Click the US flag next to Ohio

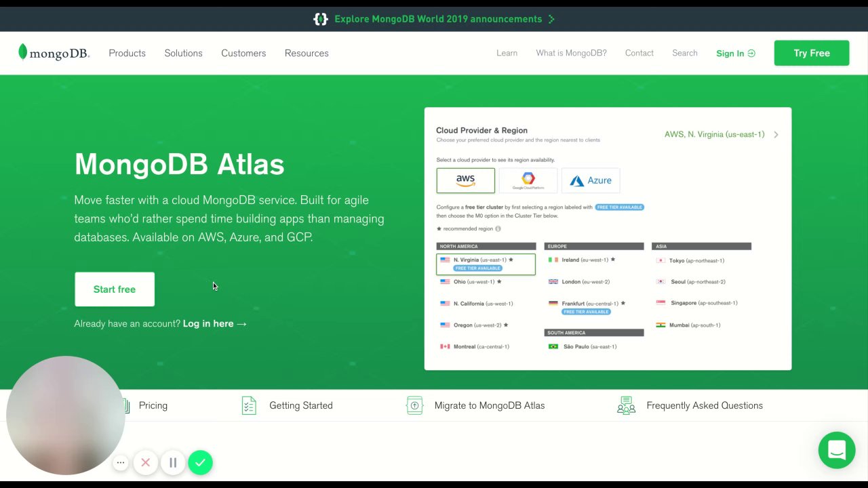point(445,281)
